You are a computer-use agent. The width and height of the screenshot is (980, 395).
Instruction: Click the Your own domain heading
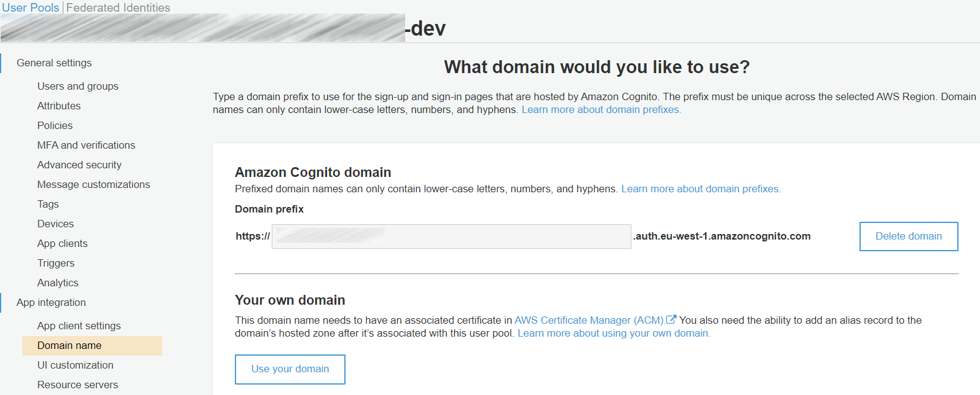pos(290,300)
